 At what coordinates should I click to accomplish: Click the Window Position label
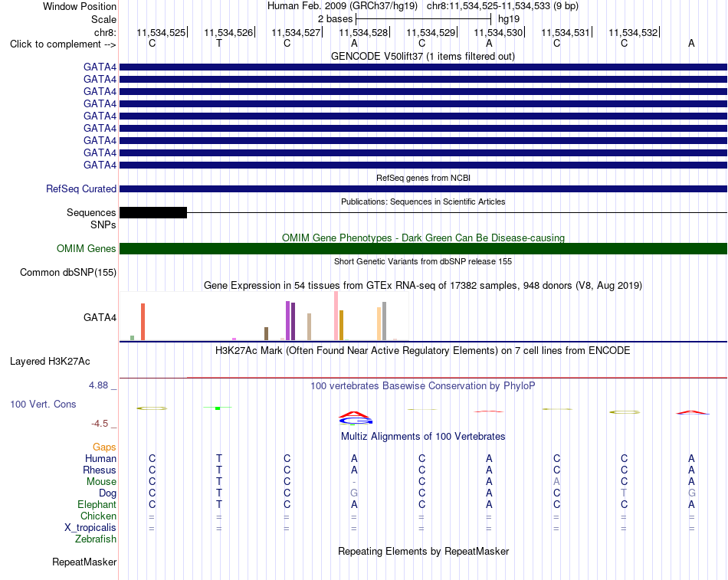click(x=80, y=6)
